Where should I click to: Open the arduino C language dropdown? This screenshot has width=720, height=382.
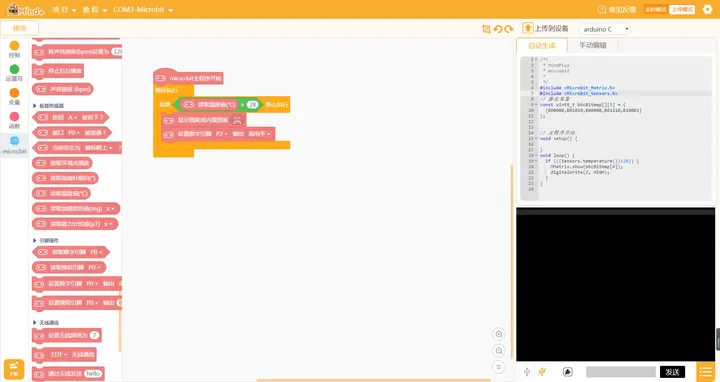(x=604, y=29)
